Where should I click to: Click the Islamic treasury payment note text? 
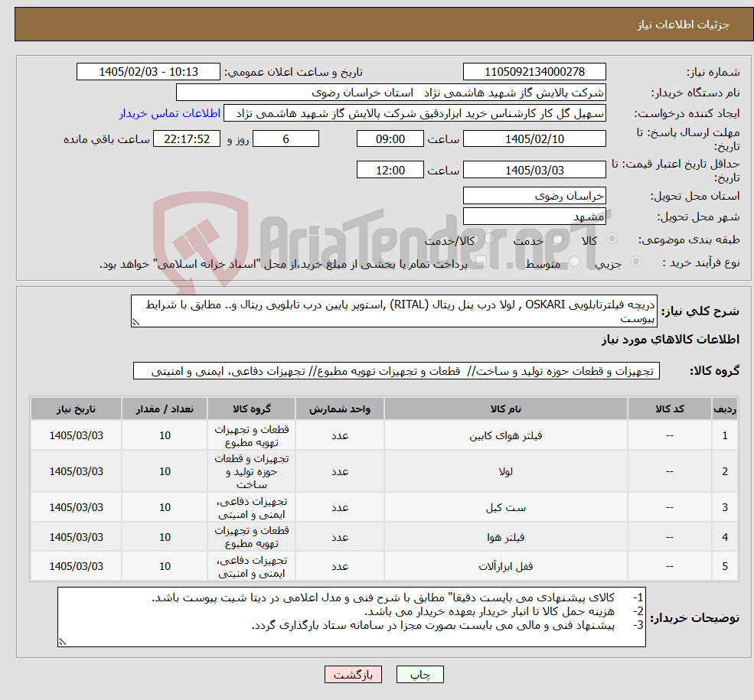[x=283, y=264]
